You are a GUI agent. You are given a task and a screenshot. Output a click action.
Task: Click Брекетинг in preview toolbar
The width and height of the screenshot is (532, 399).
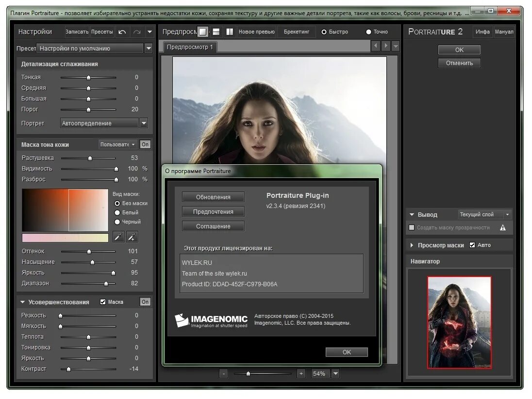pyautogui.click(x=297, y=32)
